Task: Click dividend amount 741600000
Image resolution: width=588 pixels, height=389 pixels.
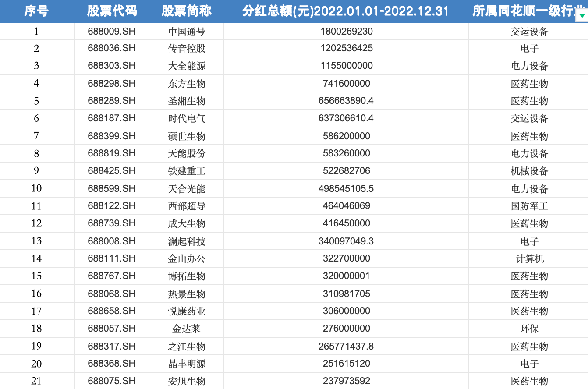Action: coord(347,83)
